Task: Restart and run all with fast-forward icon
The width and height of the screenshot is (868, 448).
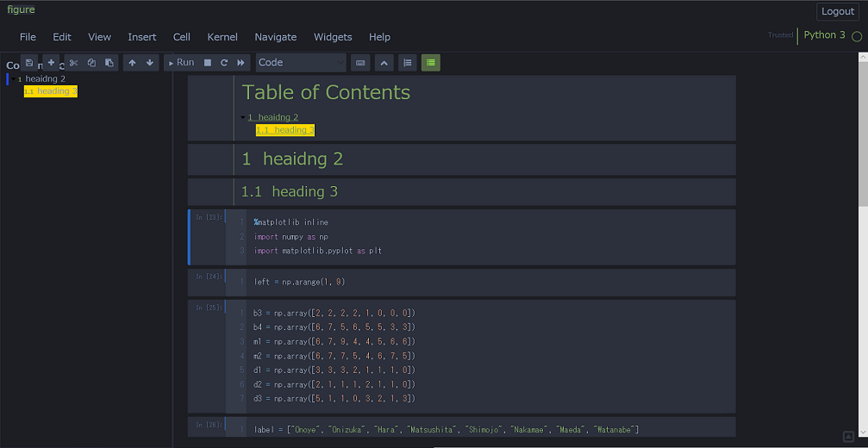Action: tap(240, 63)
